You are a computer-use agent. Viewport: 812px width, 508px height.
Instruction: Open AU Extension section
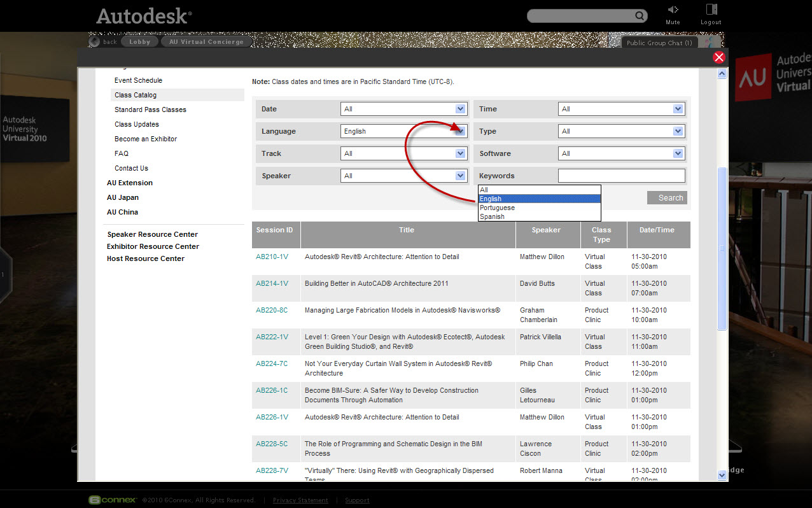pos(130,183)
